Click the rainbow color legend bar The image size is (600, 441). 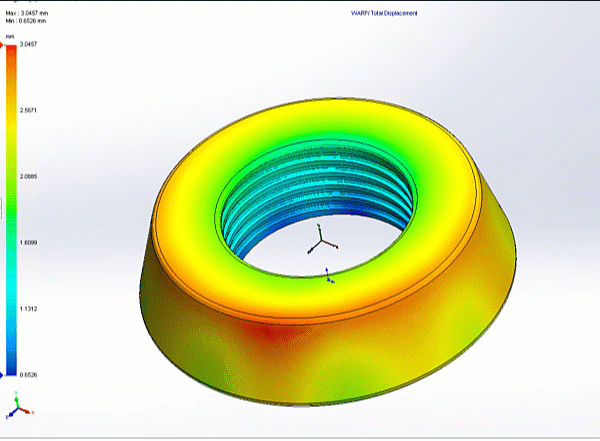[x=11, y=210]
